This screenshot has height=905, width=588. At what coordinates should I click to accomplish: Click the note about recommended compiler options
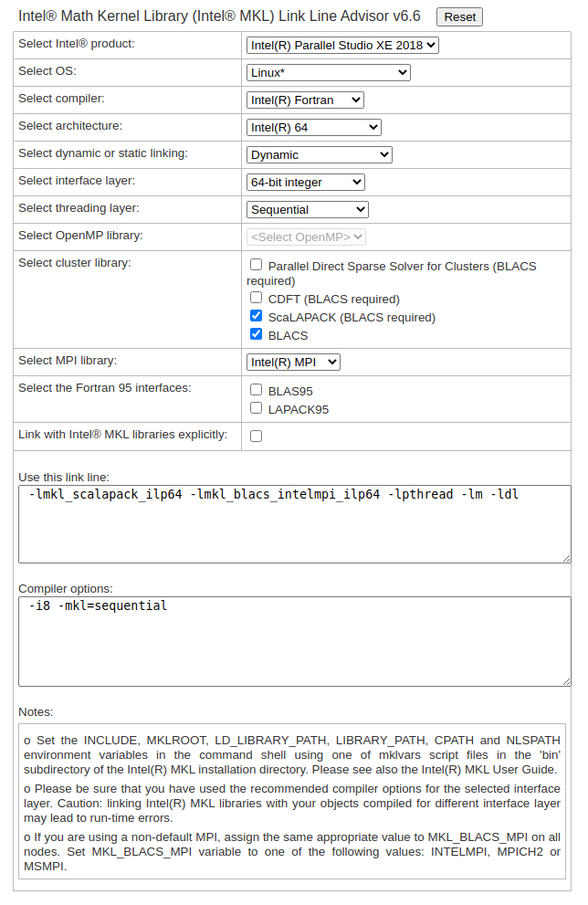292,804
